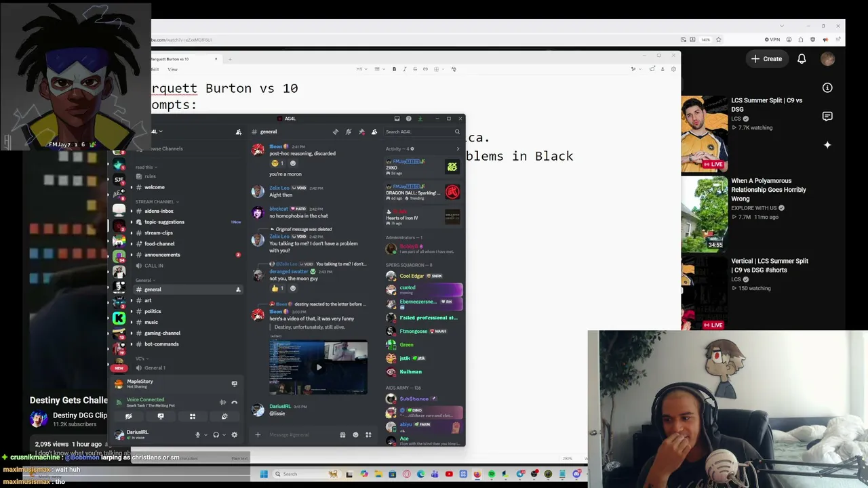Collapse the STREAM CHANNEL category
The width and height of the screenshot is (868, 488).
click(x=157, y=201)
